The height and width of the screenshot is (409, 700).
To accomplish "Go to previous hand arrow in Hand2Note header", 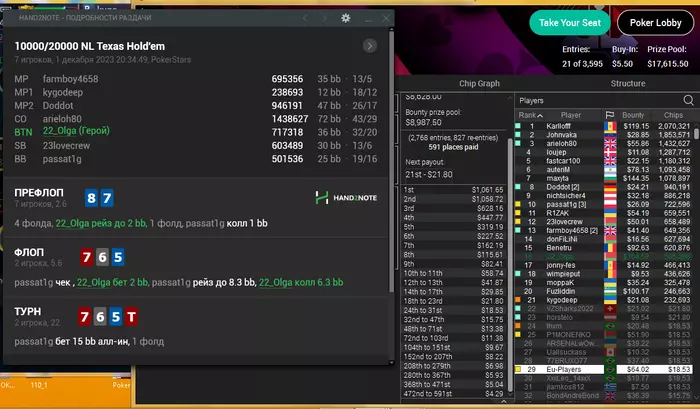I will click(305, 18).
